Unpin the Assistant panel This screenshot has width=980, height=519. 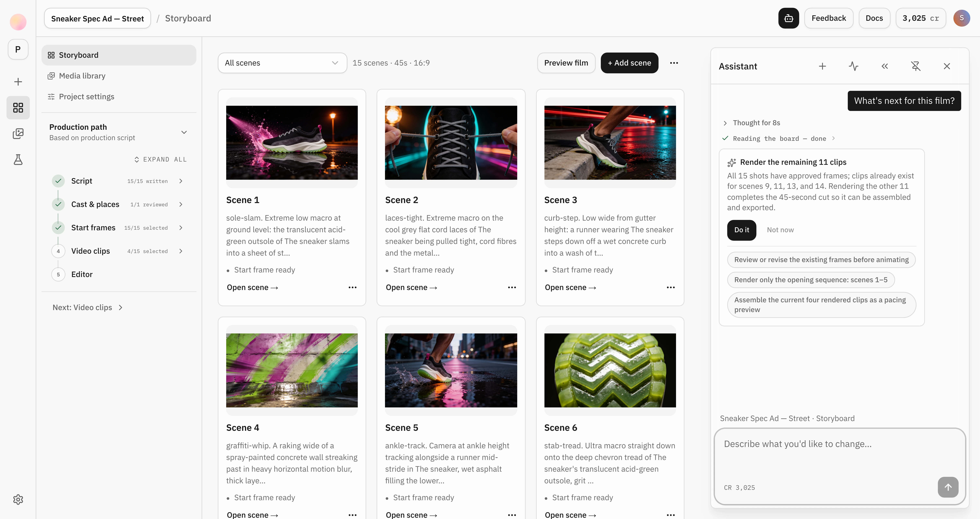916,66
